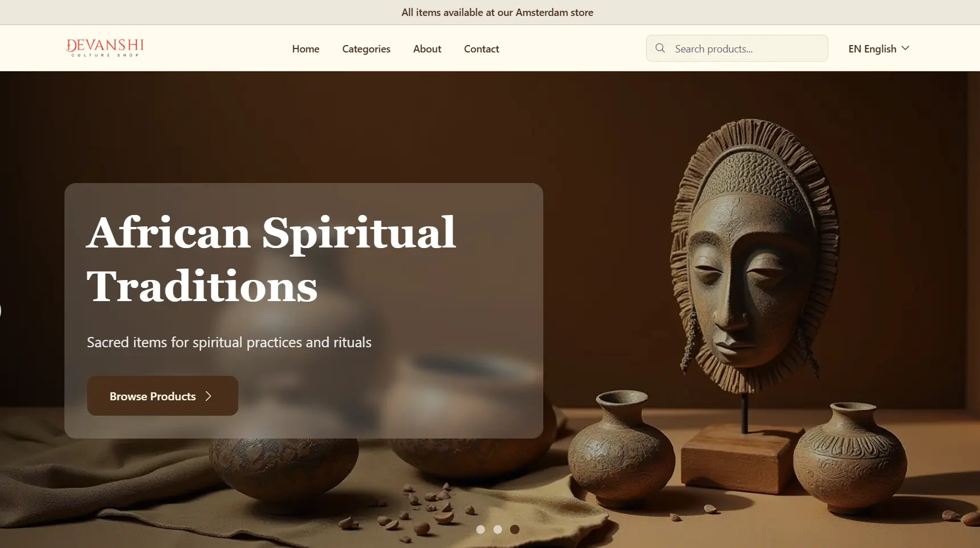Screen dimensions: 980x548
Task: Focus the Search products field
Action: click(737, 48)
